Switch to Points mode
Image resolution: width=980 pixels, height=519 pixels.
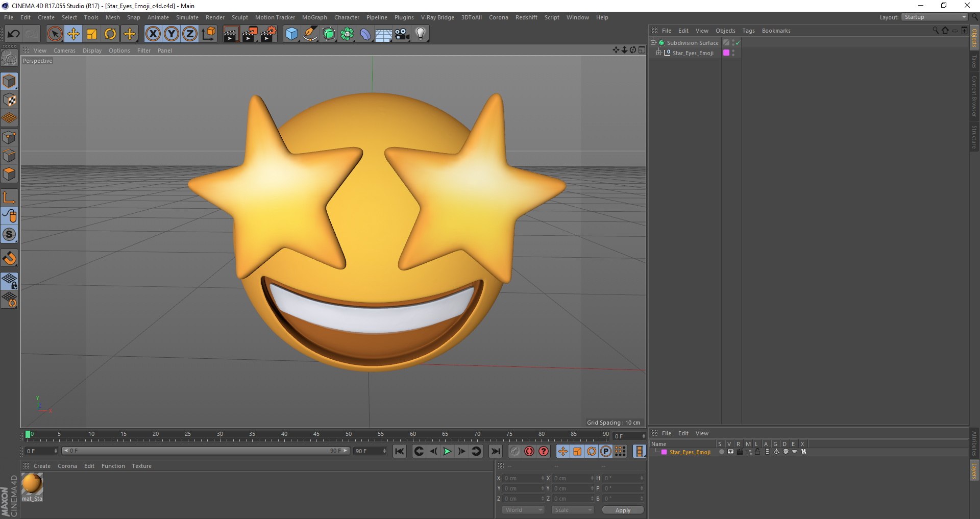coord(9,137)
